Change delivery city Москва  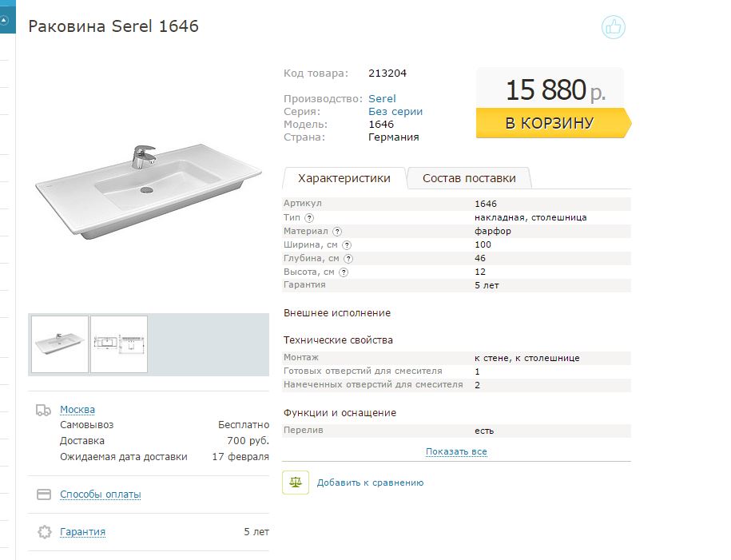[77, 409]
